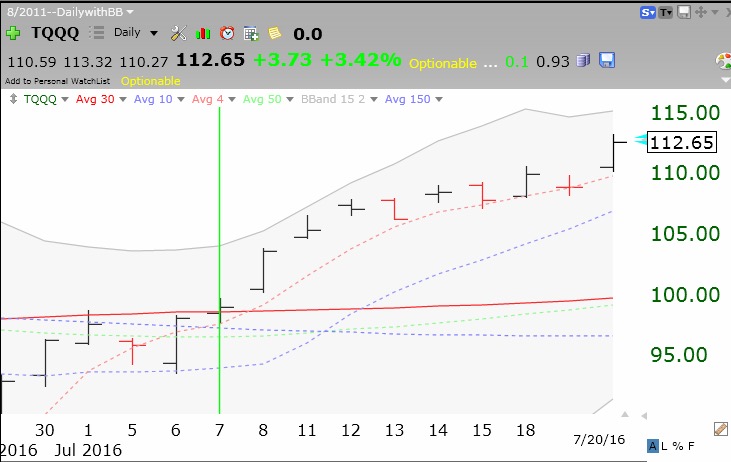Click the +3.73 net change value

(x=283, y=60)
